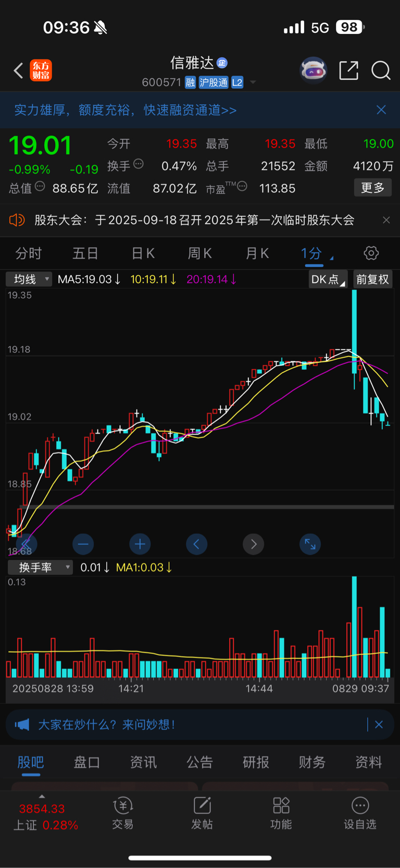Screen dimensions: 400x868
Task: Tap the purple MA20 19.14 readout
Action: pos(211,279)
